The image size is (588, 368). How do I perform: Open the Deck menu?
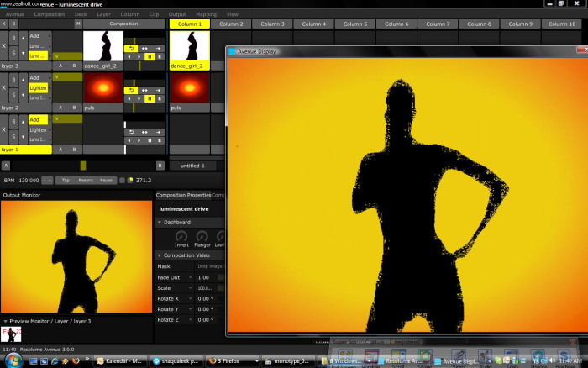[81, 14]
